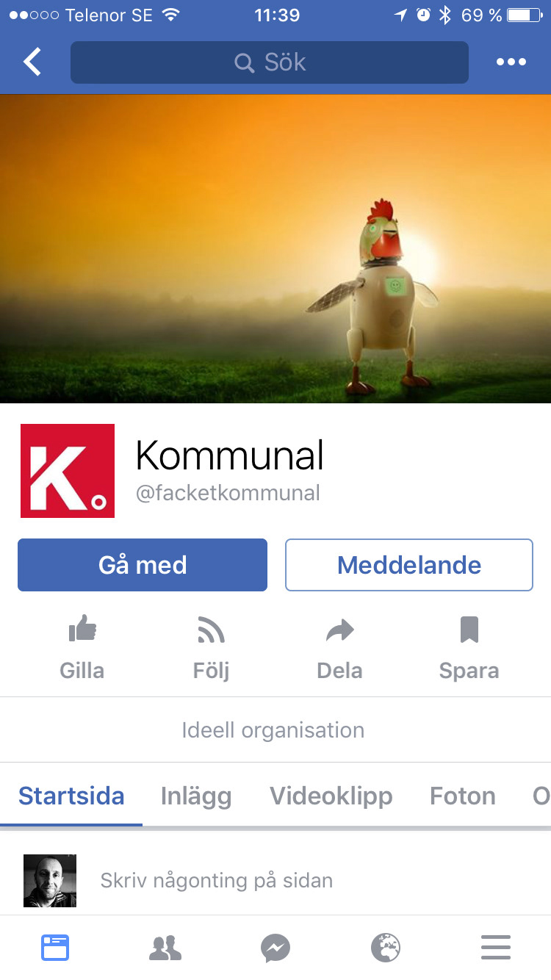Tap the back arrow icon
Viewport: 551px width, 980px height.
coord(32,62)
